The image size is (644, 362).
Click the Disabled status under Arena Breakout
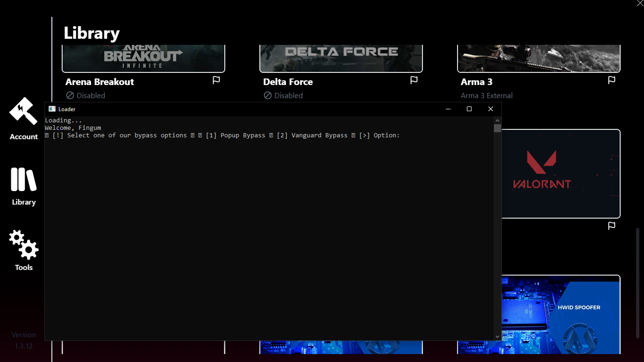coord(86,95)
